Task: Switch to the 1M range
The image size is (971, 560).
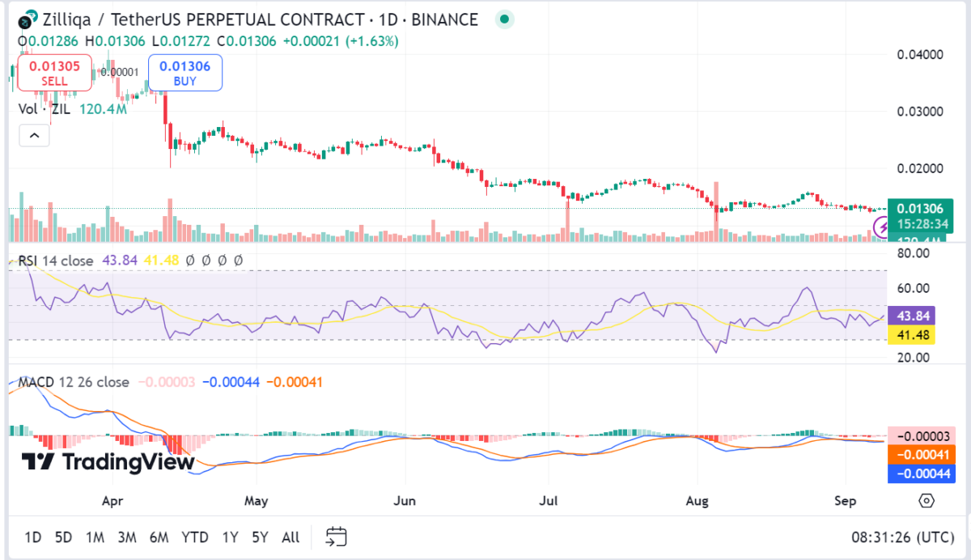Action: (95, 537)
